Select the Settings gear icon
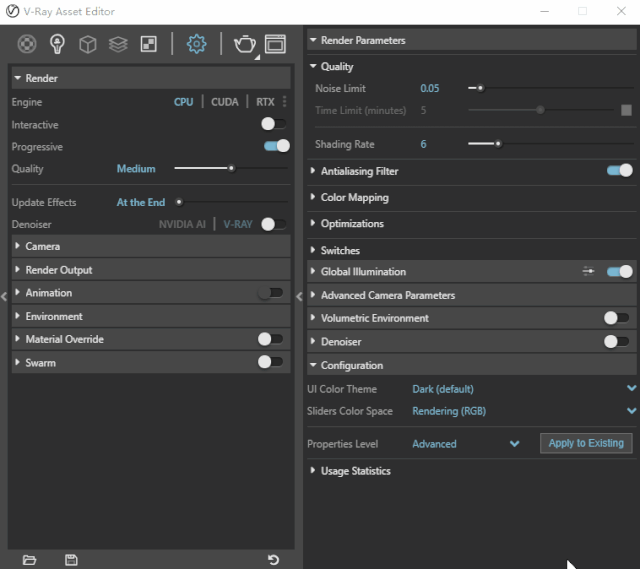This screenshot has height=569, width=640. (196, 44)
